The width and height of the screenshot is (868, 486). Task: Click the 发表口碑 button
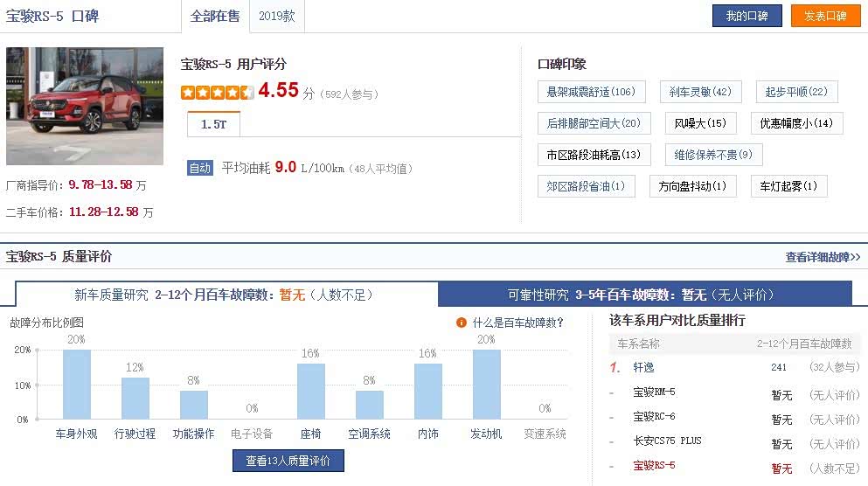(825, 16)
